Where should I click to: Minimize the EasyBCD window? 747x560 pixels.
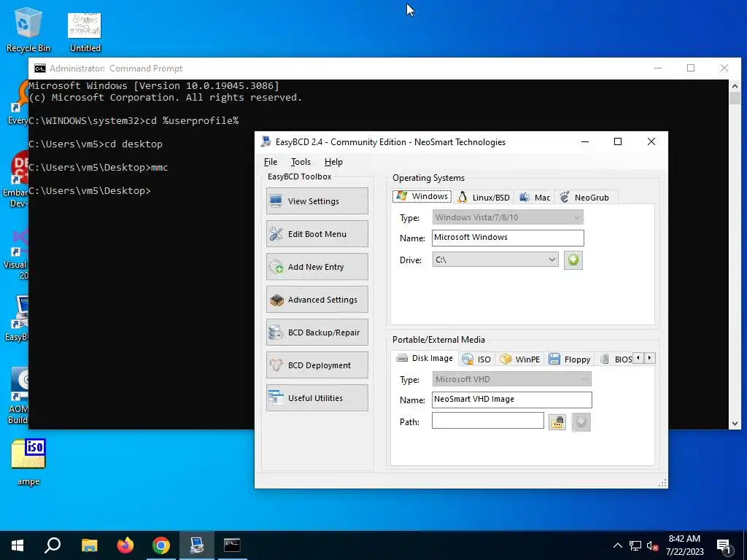point(585,141)
